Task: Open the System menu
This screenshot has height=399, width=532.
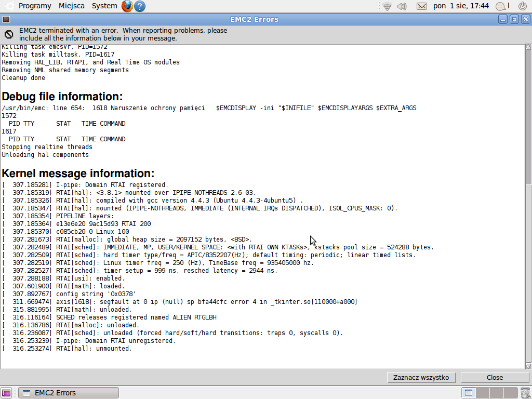Action: [104, 6]
